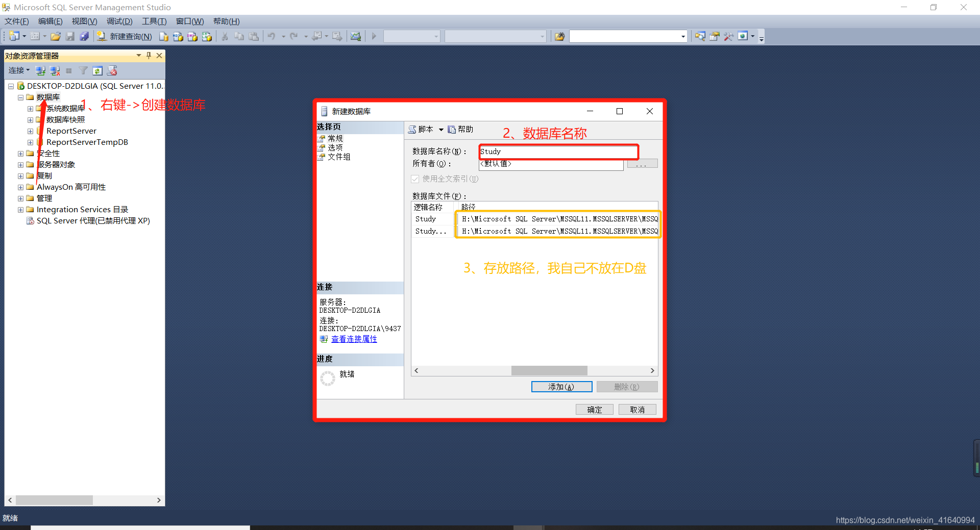Click the Activity Monitor icon
This screenshot has height=530, width=980.
tap(356, 36)
